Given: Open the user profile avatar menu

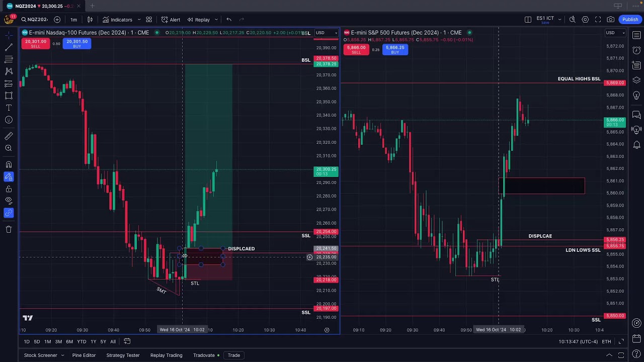Looking at the screenshot, I should click(x=9, y=20).
